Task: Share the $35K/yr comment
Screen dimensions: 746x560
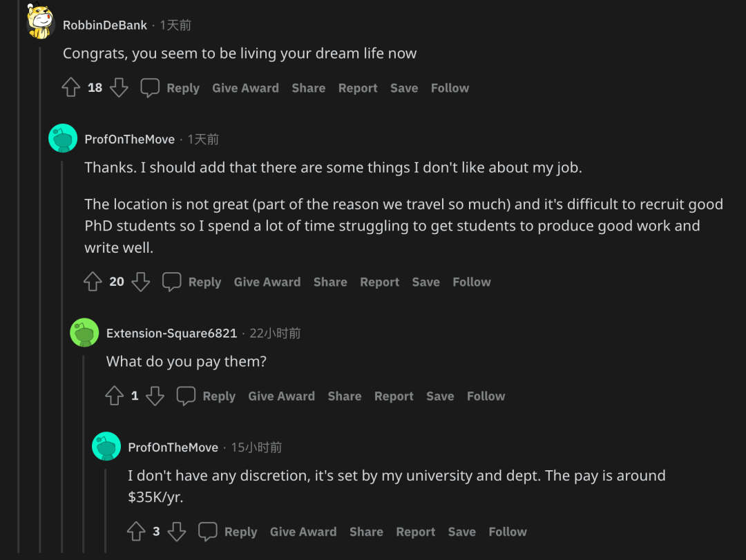Action: [x=366, y=532]
